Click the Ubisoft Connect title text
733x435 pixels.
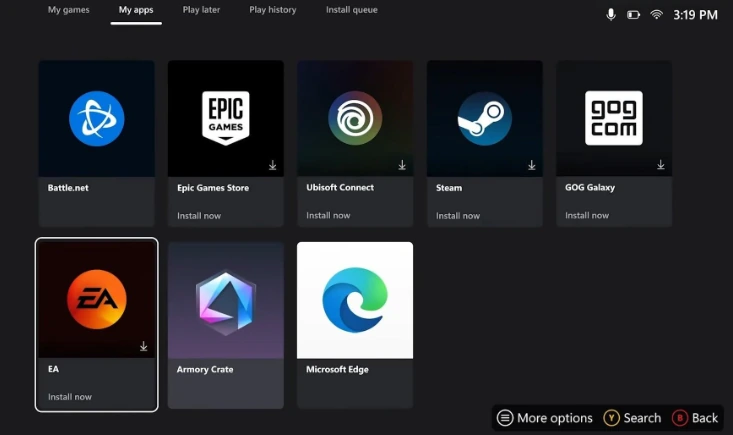click(x=340, y=187)
